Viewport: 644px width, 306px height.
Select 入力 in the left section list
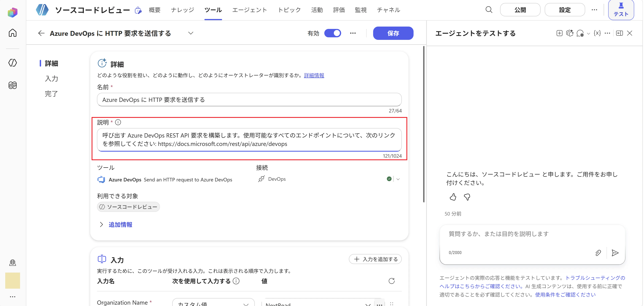click(52, 79)
